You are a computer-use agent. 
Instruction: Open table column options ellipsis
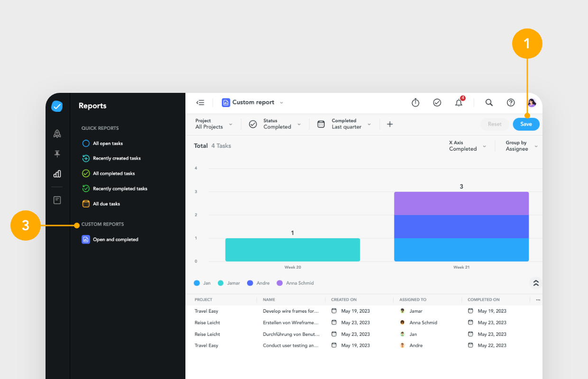(x=538, y=300)
